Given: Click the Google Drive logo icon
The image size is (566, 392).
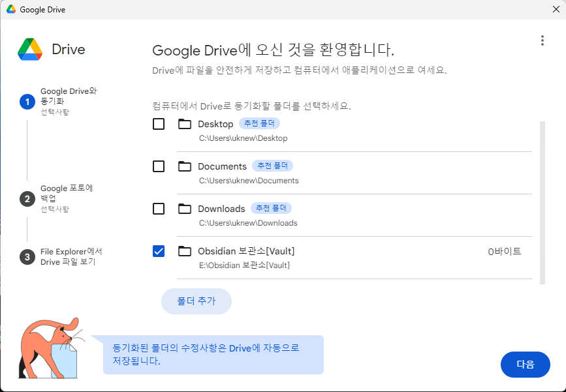Looking at the screenshot, I should point(30,50).
